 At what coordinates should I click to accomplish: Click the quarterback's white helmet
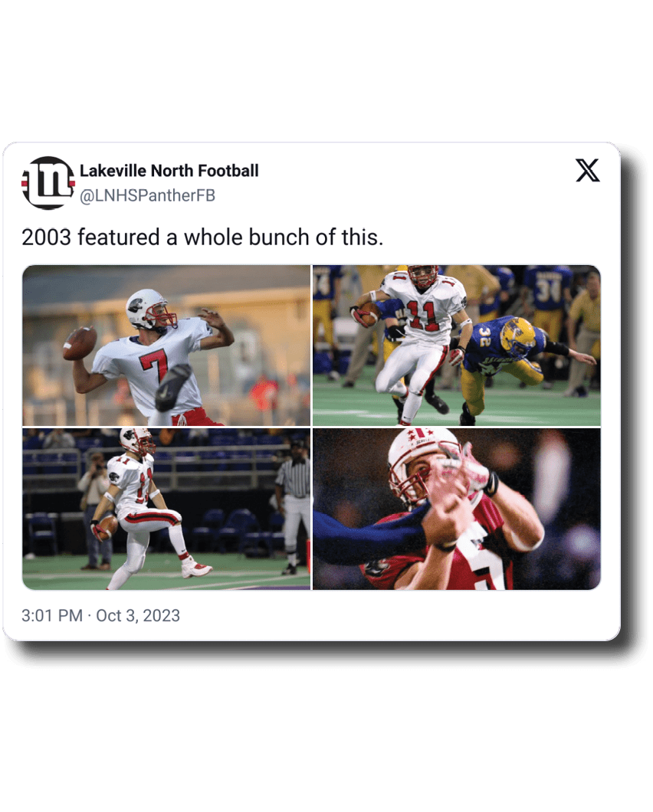tap(149, 309)
